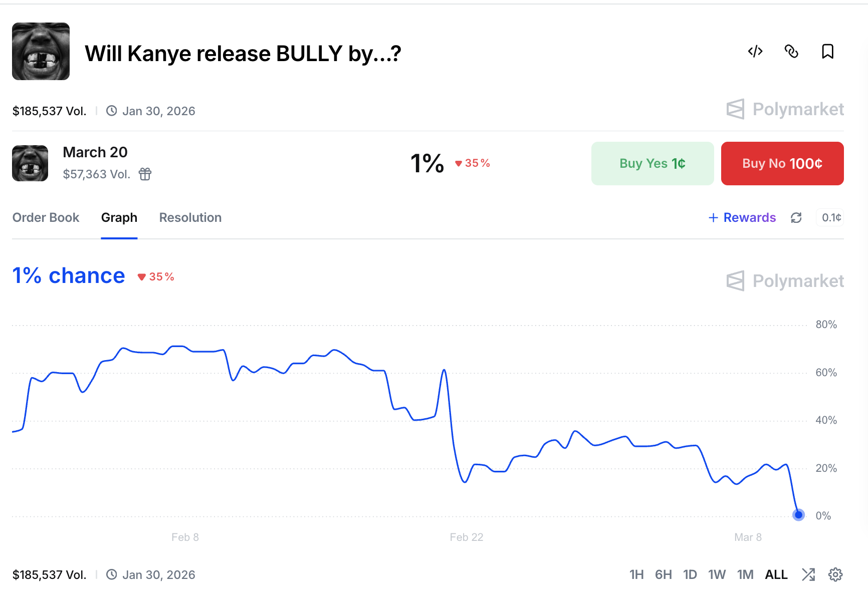Set chart range to 1W
This screenshot has height=605, width=868.
(x=717, y=574)
